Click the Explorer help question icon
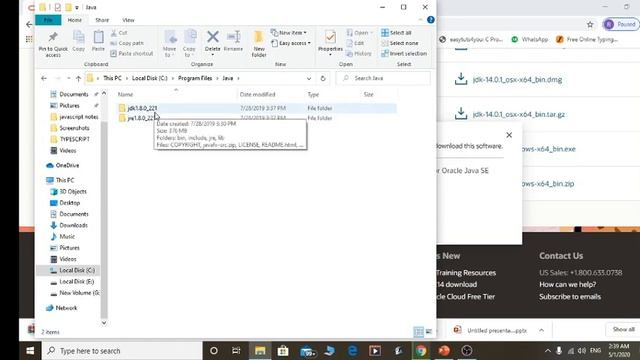The image size is (640, 360). (x=430, y=20)
